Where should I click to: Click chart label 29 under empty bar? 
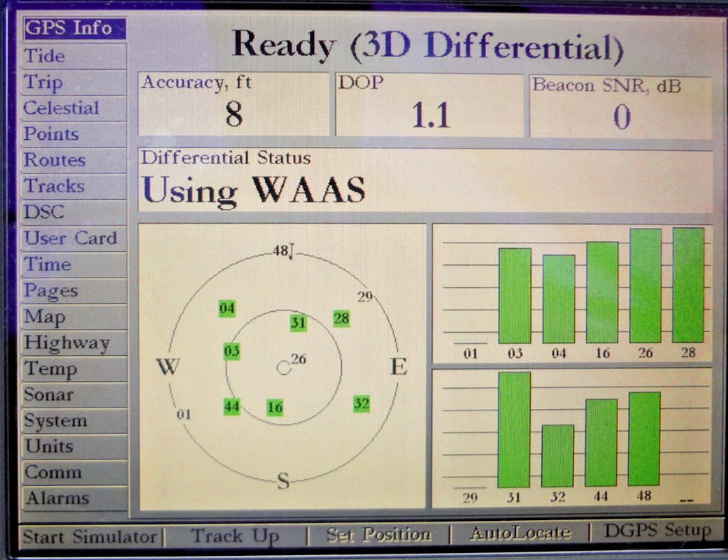coord(470,498)
